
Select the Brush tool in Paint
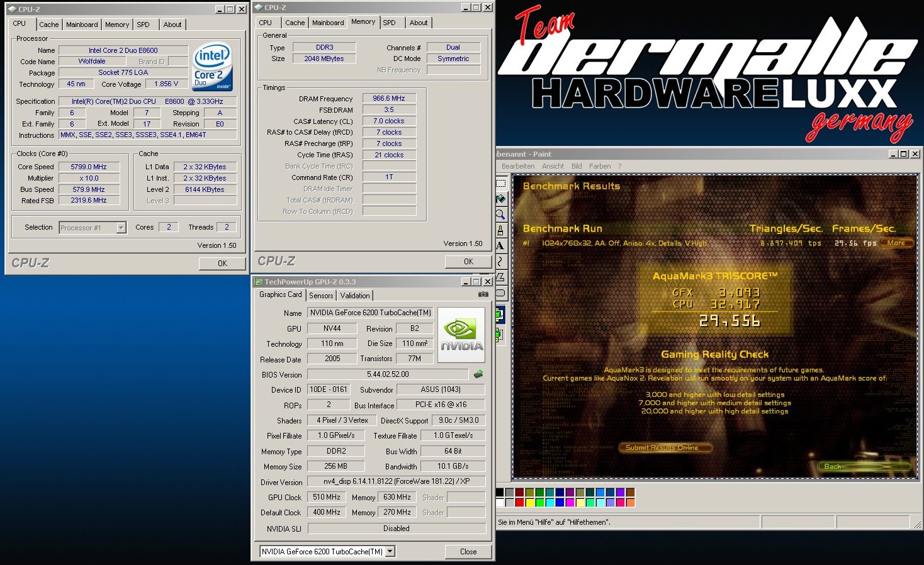click(x=501, y=230)
